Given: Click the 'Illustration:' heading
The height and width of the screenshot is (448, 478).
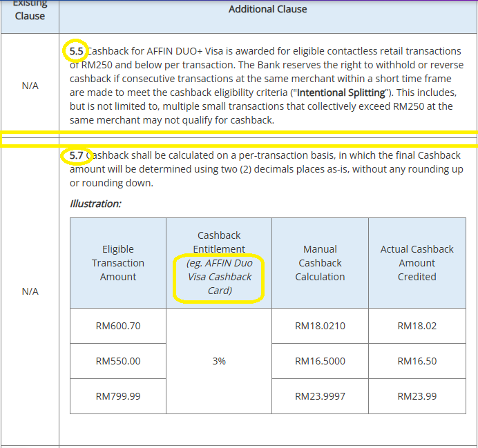Looking at the screenshot, I should [x=95, y=204].
